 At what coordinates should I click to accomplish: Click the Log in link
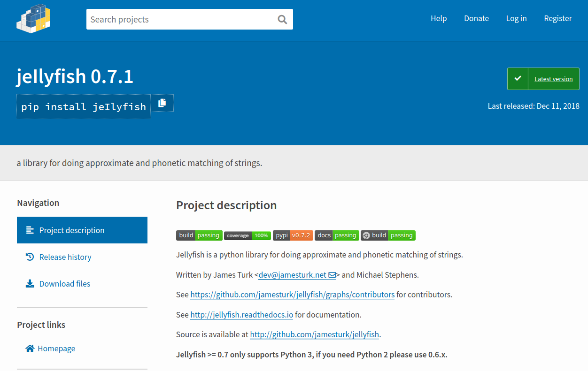coord(516,18)
